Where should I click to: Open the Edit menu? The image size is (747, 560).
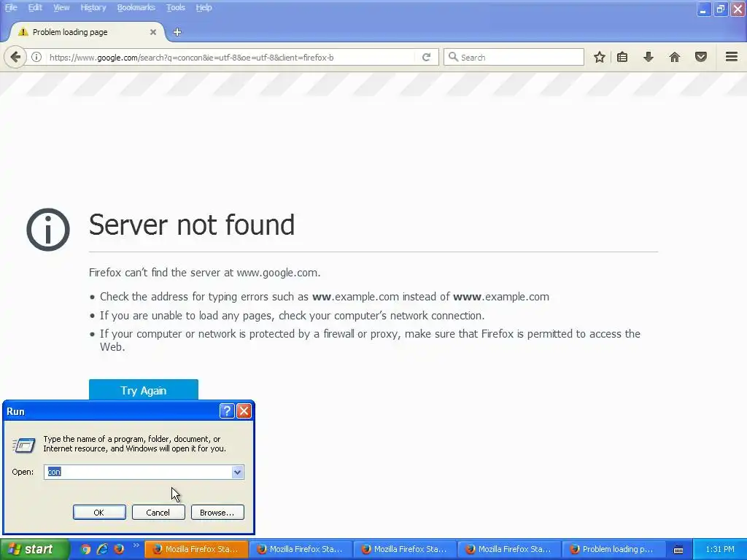click(35, 7)
